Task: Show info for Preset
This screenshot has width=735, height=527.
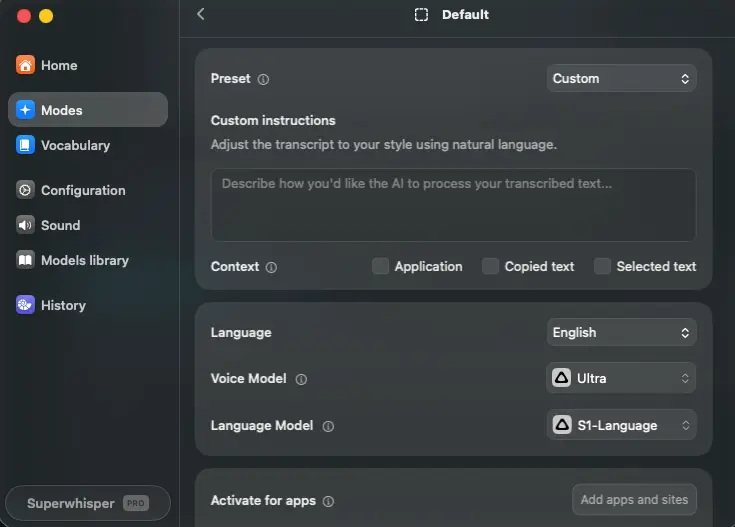Action: [x=263, y=79]
